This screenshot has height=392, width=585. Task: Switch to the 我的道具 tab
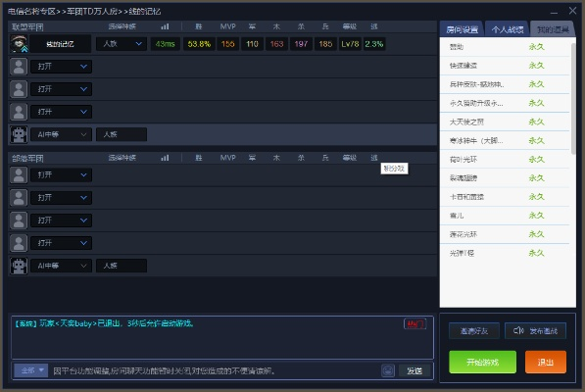553,29
